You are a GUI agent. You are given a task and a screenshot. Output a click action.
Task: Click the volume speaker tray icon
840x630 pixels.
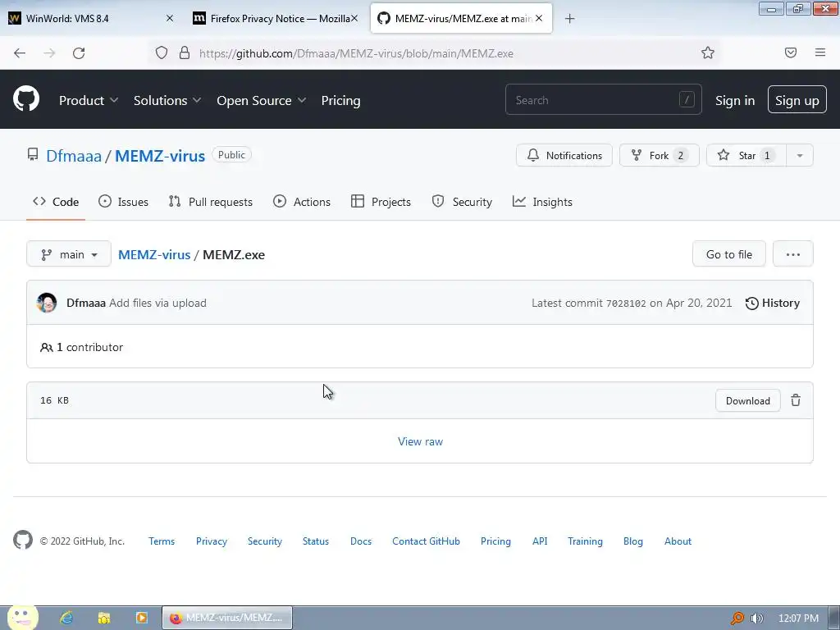(756, 619)
